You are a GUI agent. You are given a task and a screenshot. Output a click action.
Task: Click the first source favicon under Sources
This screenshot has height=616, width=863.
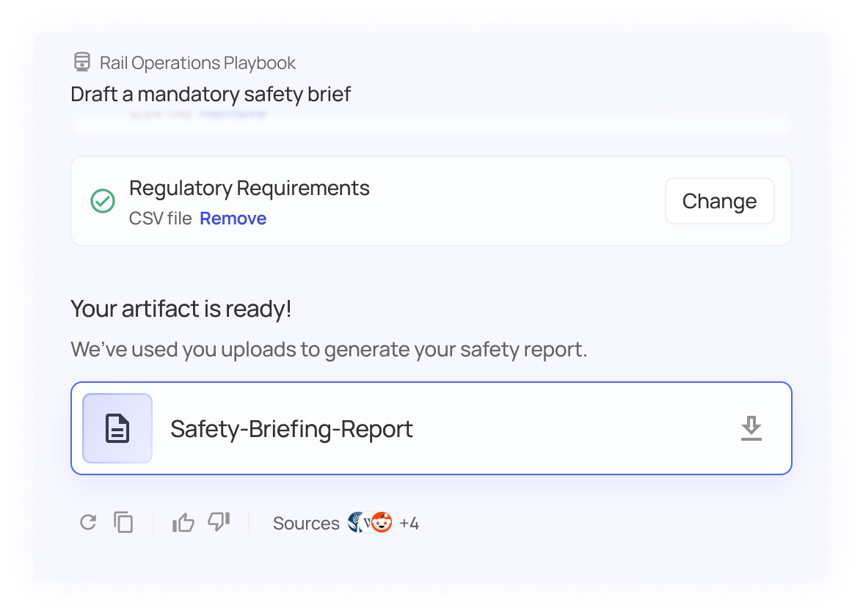pyautogui.click(x=353, y=521)
